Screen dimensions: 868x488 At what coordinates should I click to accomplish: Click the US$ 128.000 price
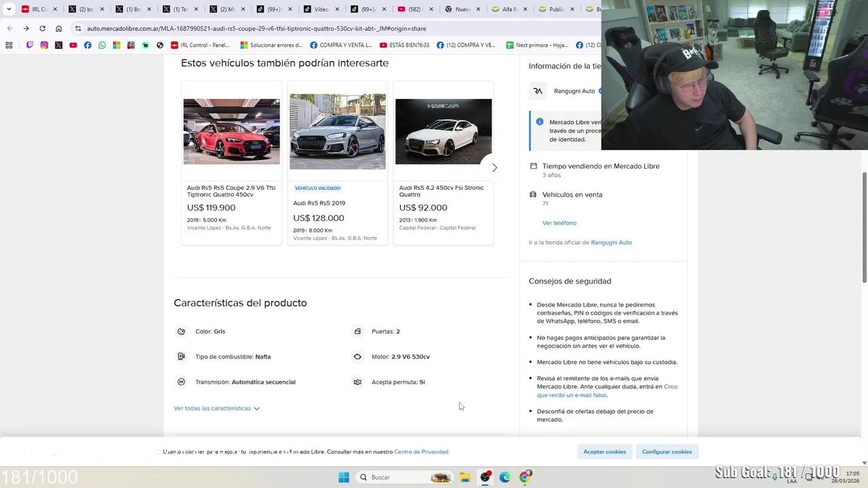point(319,218)
